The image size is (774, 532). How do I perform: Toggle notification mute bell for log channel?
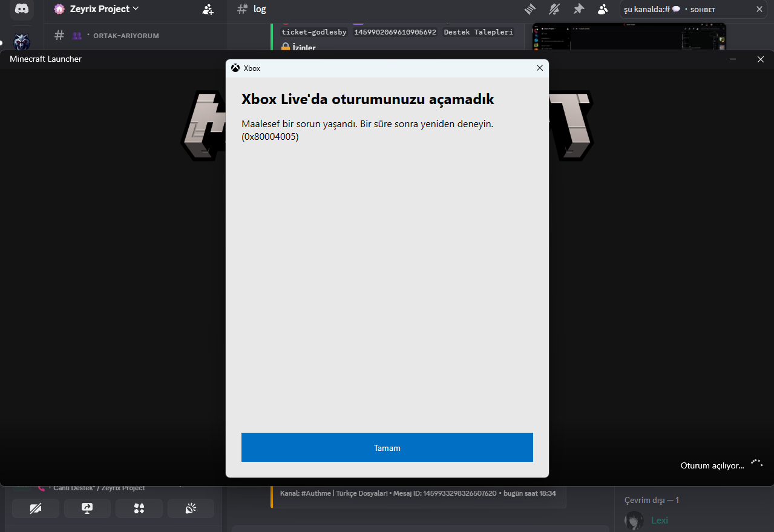[554, 9]
